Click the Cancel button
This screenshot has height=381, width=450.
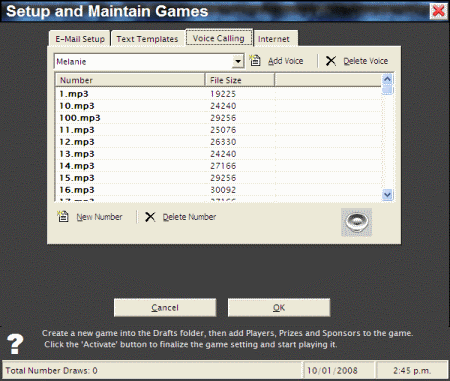click(165, 307)
